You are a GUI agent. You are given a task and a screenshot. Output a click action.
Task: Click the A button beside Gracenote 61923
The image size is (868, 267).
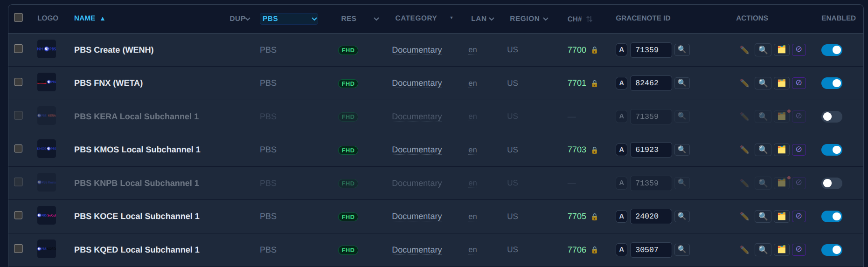[621, 150]
